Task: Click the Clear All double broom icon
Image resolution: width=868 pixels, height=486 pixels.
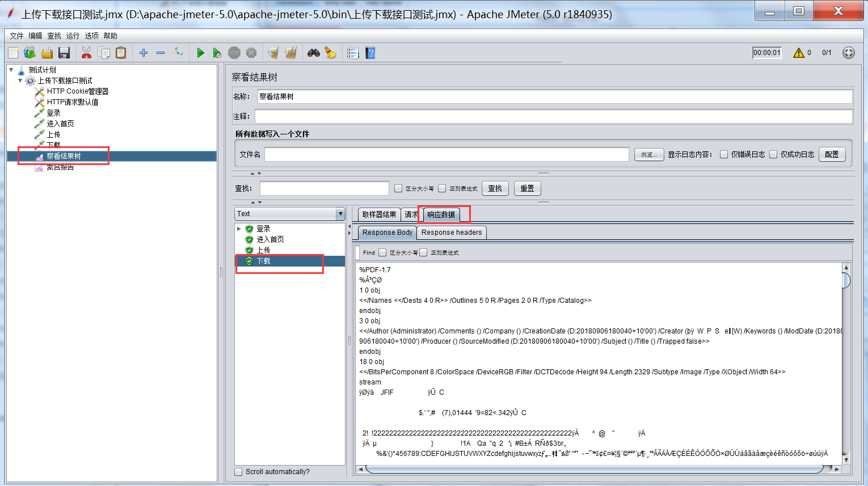Action: 291,53
